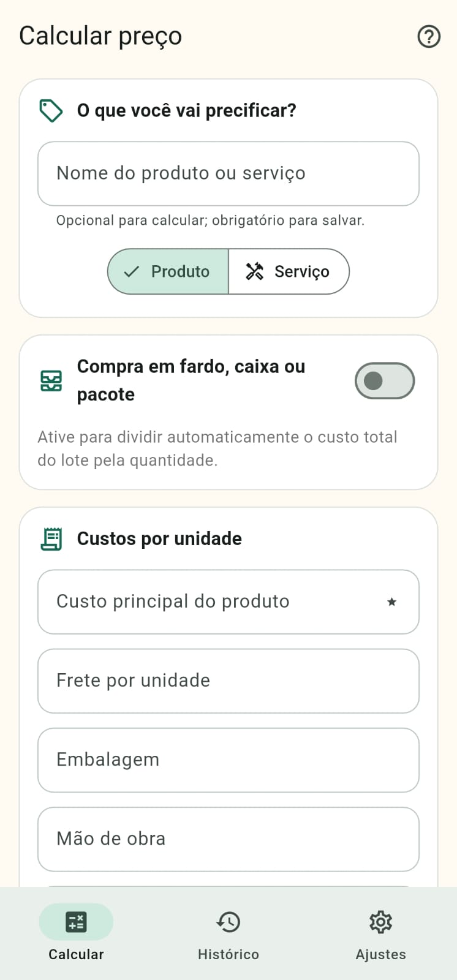Click the box tray icon for fardo purchase

51,380
